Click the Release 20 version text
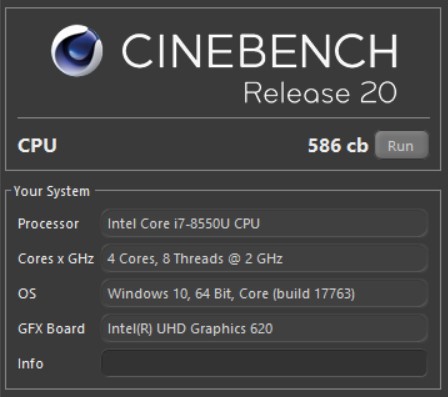This screenshot has width=448, height=397. click(320, 92)
